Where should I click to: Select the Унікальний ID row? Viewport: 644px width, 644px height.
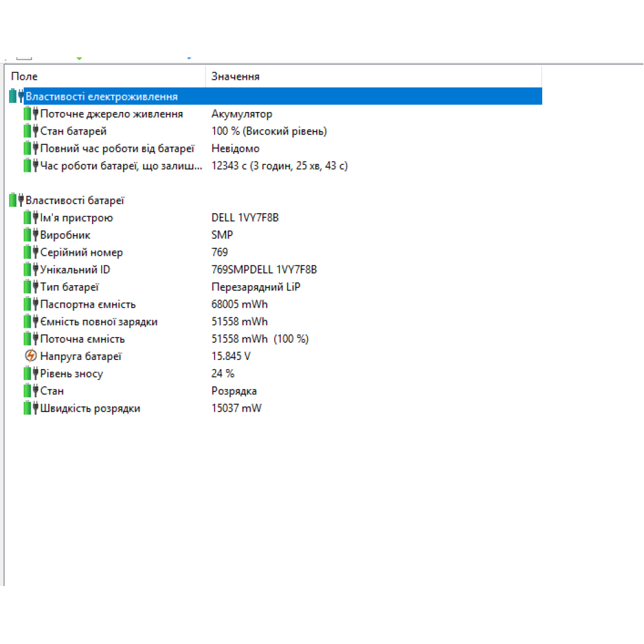tap(129, 269)
